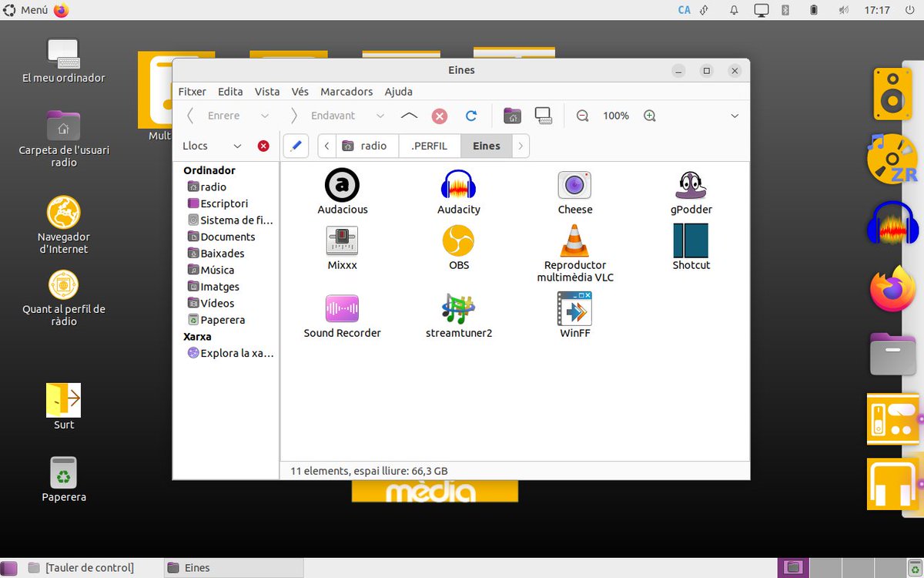Screen dimensions: 924x578
Task: Go up to the parent folder
Action: pyautogui.click(x=410, y=116)
